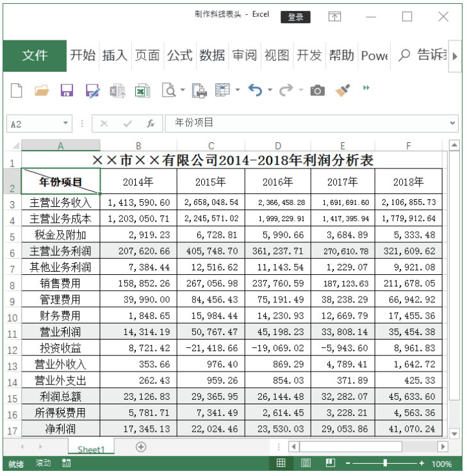Switch to the 插入 Insert tab

(x=115, y=56)
